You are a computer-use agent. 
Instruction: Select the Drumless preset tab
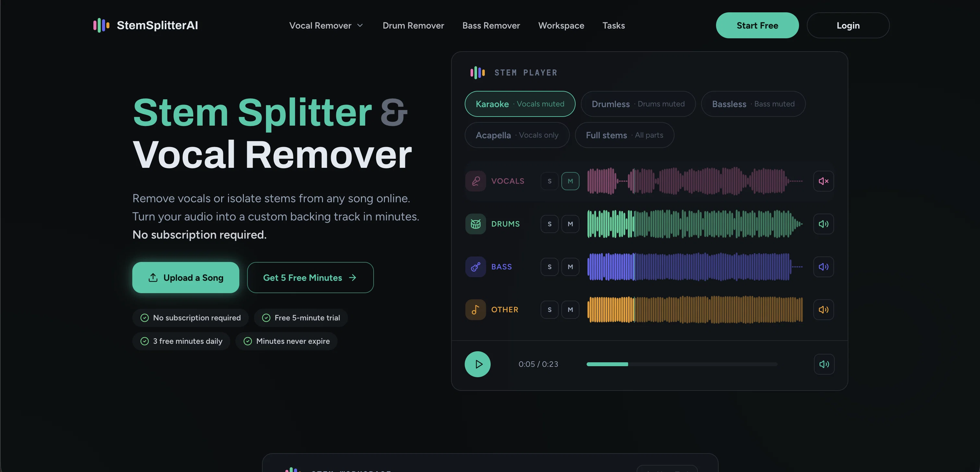(x=638, y=104)
